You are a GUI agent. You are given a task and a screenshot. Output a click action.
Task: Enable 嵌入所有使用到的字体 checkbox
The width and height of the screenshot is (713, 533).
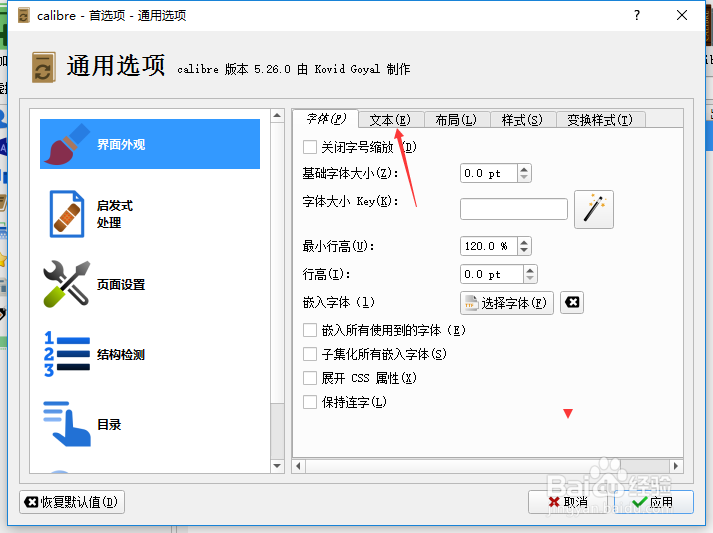tap(310, 330)
